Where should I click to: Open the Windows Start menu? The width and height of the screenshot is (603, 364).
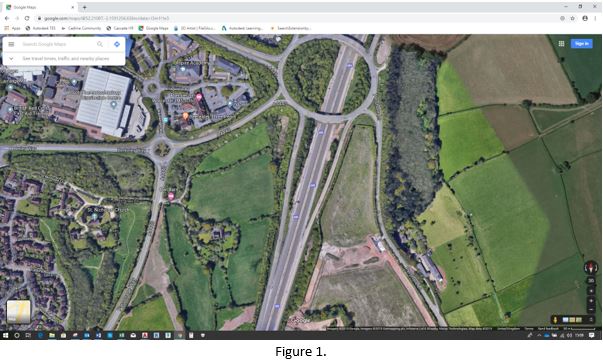tap(5, 335)
